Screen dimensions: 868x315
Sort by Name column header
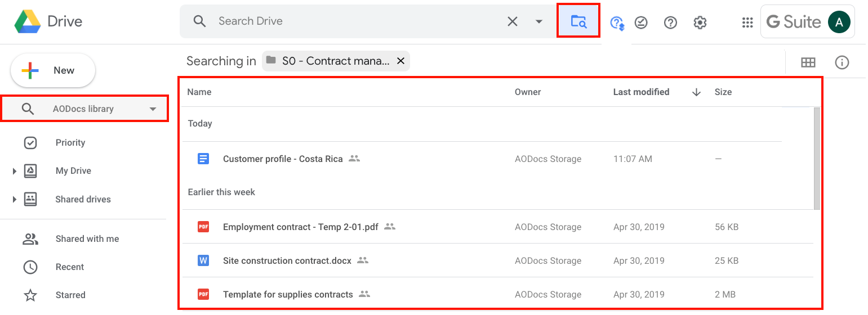(x=199, y=92)
